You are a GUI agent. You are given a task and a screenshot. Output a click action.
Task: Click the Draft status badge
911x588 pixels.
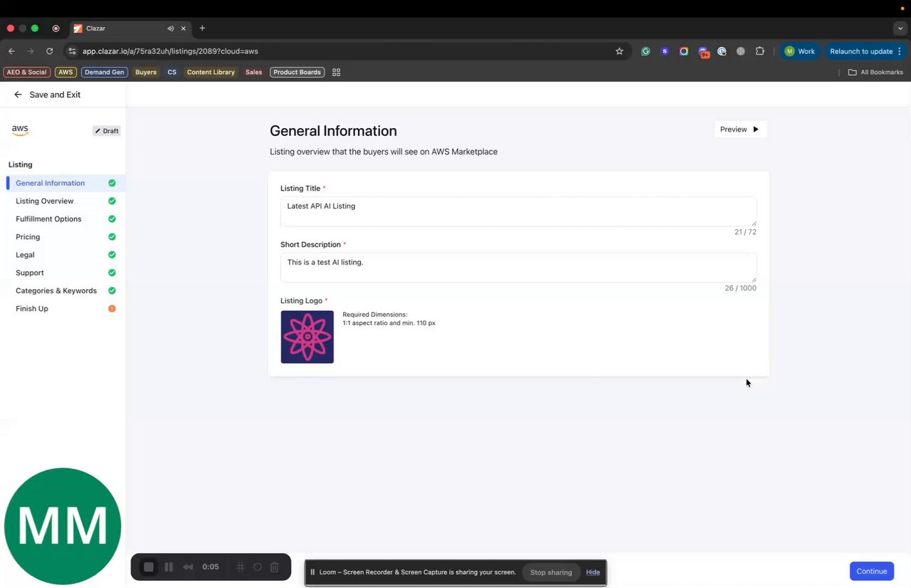pos(107,131)
